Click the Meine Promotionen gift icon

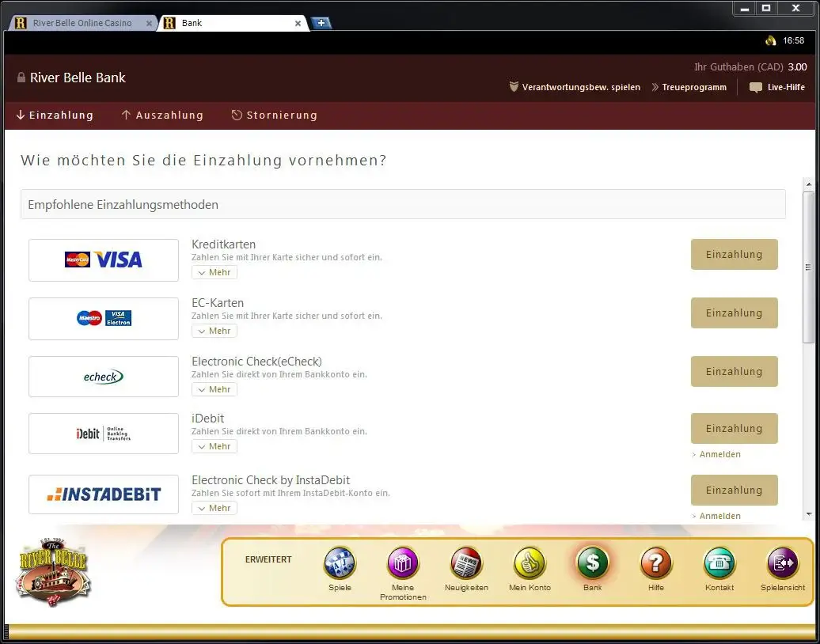[403, 563]
